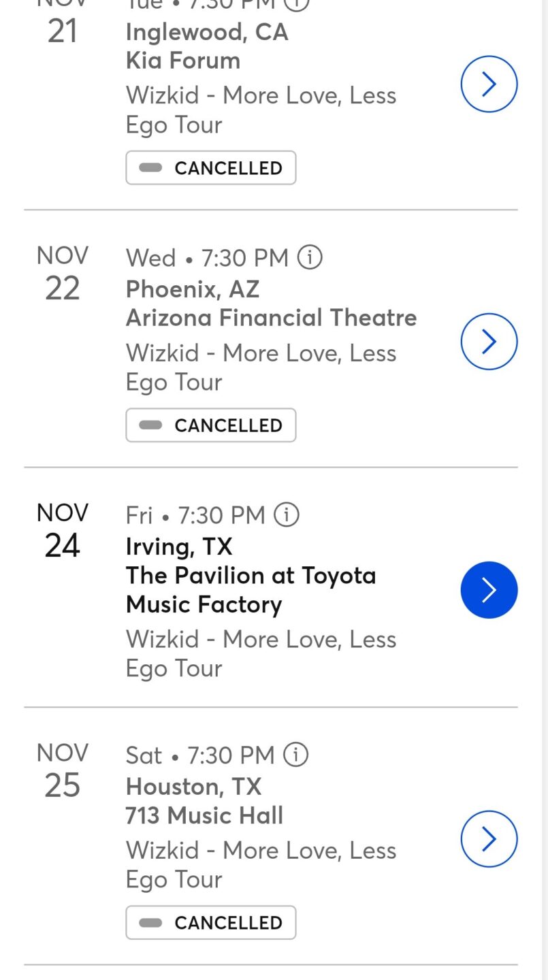Select the Kia Forum venue name
The image size is (548, 980).
pos(183,61)
